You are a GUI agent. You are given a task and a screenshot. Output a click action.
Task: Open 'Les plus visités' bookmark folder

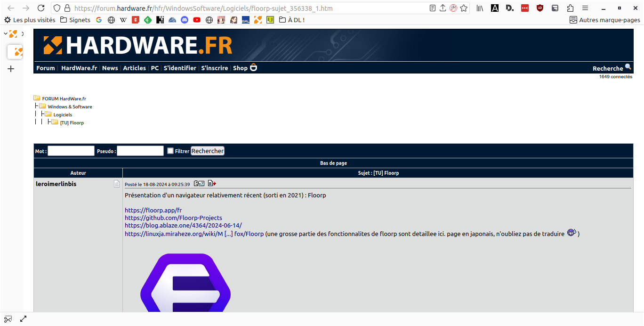[x=30, y=20]
